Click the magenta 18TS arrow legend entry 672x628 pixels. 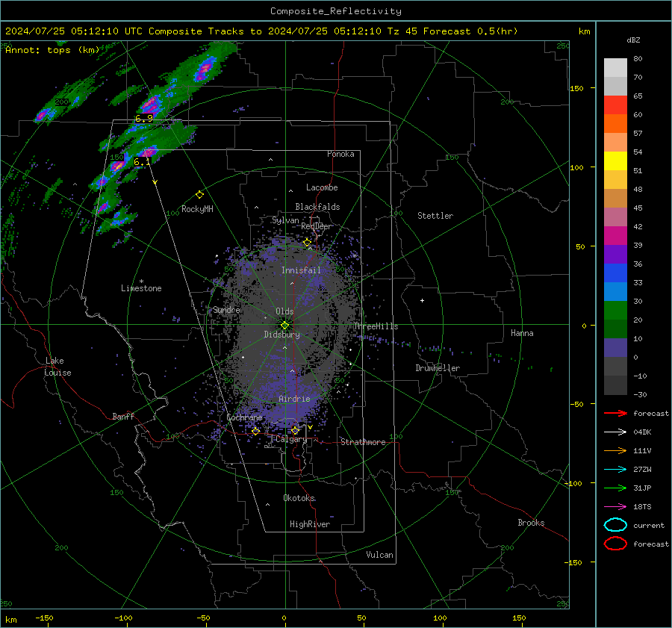615,507
